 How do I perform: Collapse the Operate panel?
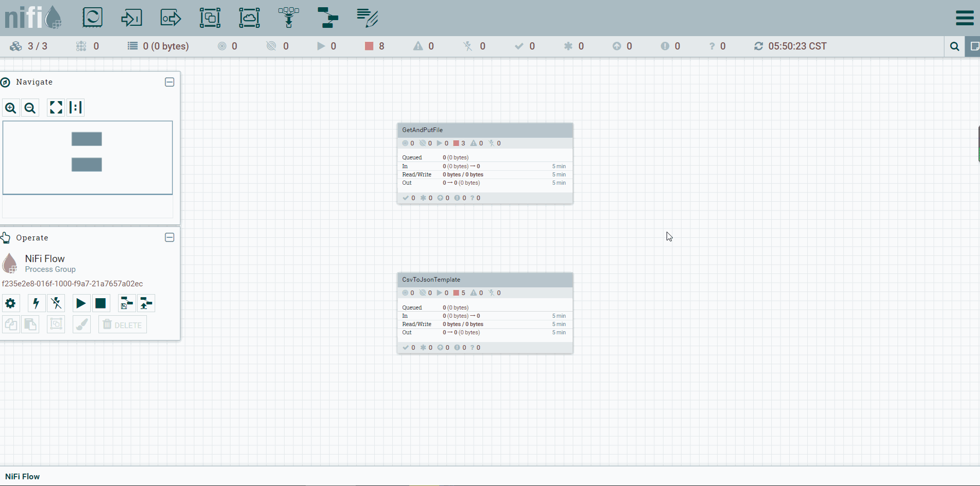(x=170, y=237)
